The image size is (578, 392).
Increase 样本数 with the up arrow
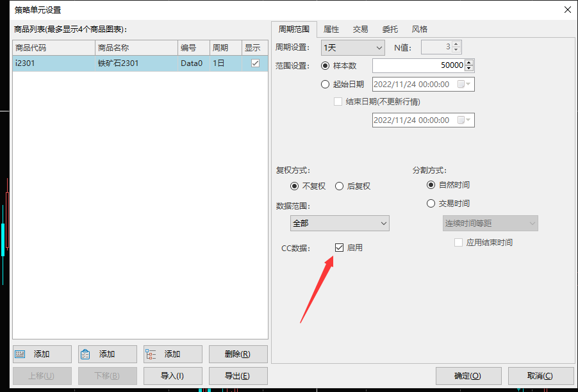coord(469,63)
